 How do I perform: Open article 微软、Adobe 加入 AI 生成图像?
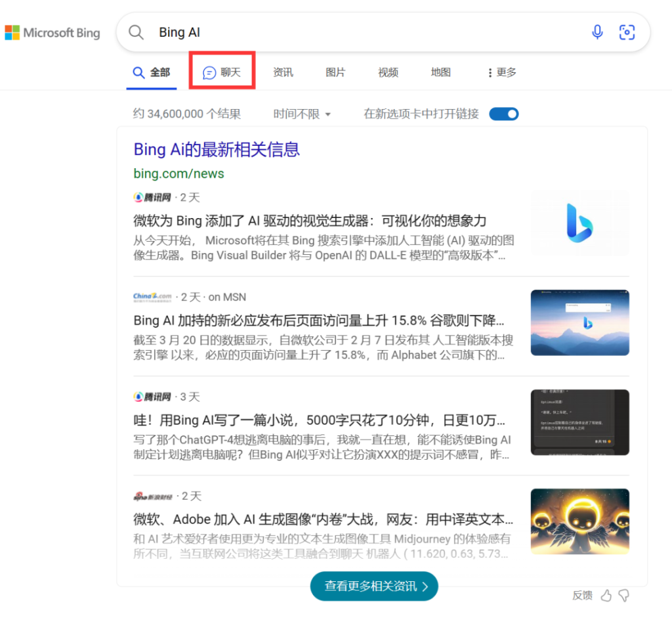coord(323,519)
